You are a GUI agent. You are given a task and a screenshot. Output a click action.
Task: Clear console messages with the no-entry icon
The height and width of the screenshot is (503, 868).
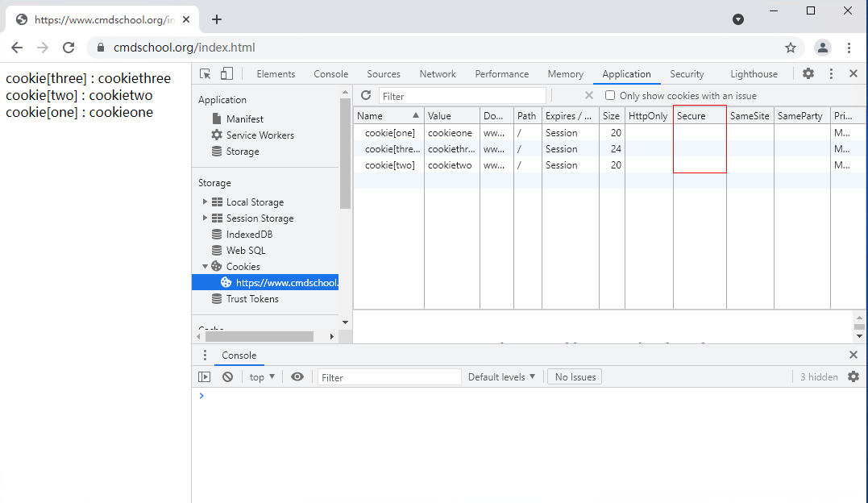[227, 376]
